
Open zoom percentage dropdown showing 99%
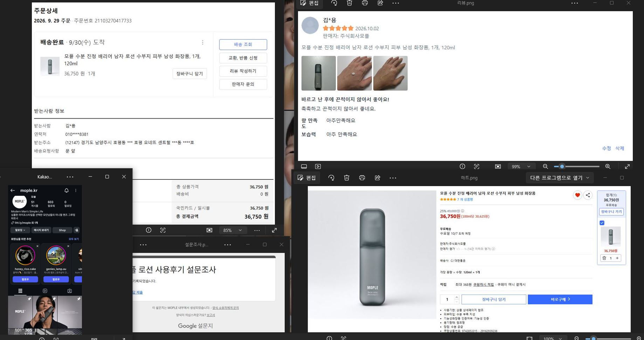coord(521,167)
